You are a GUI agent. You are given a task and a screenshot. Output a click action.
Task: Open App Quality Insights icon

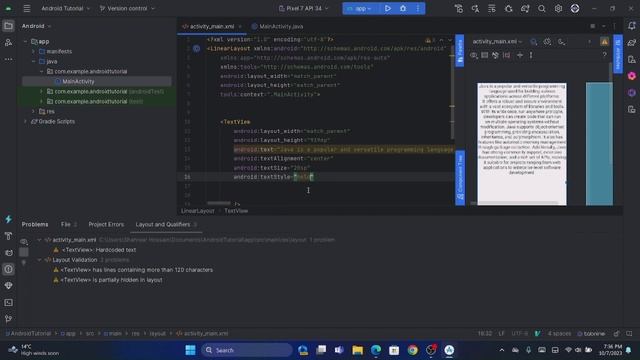[8, 286]
